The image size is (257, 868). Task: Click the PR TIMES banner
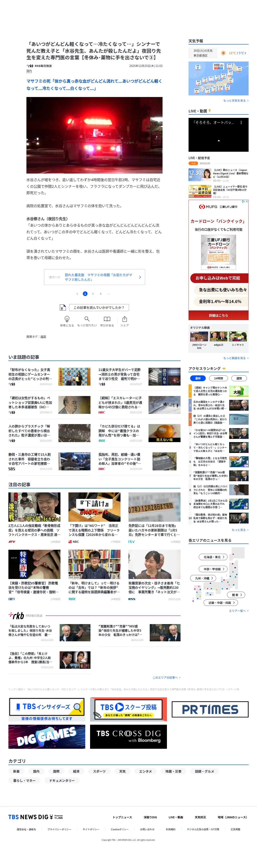[210, 709]
